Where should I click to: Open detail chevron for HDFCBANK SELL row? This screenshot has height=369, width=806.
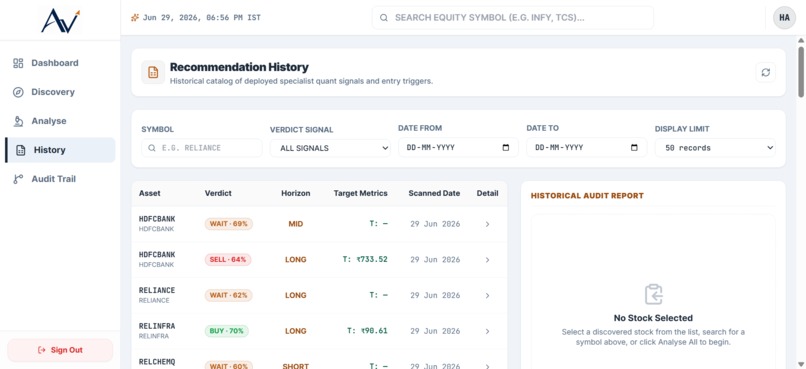487,260
